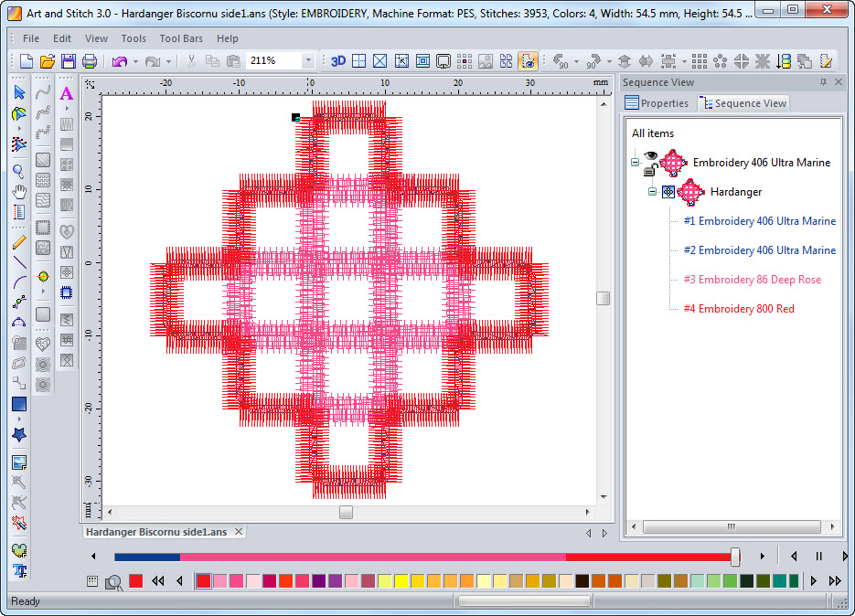Click the Open folder icon

(47, 61)
